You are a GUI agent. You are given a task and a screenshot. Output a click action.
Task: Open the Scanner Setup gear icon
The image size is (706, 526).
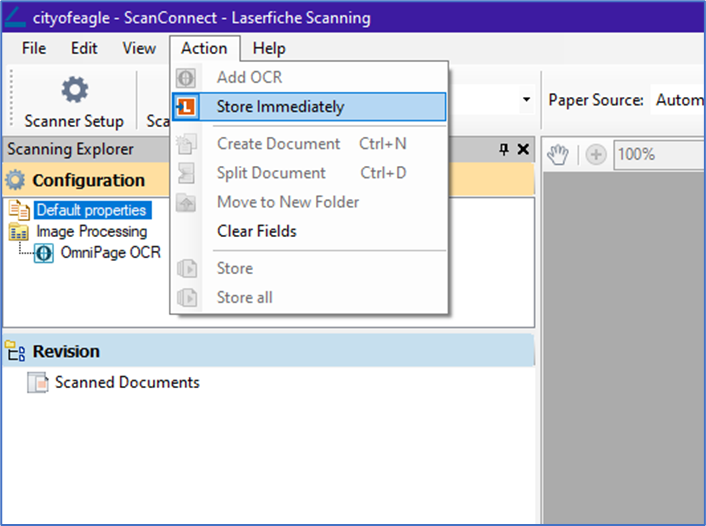75,90
